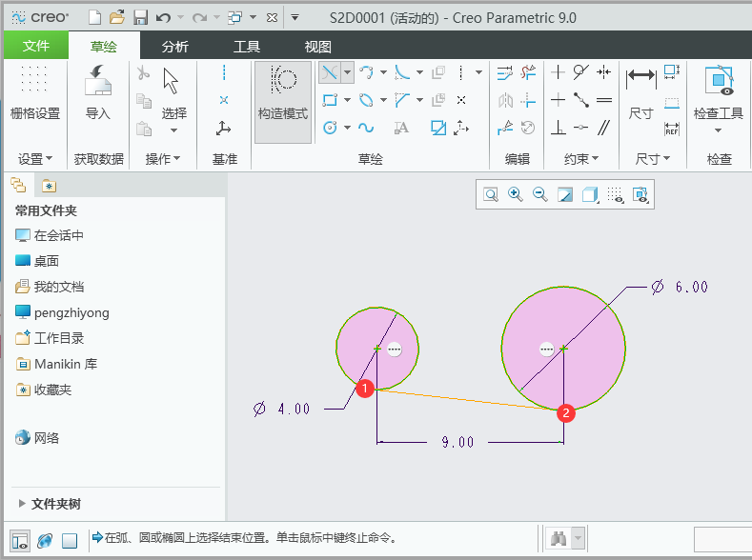Switch to the 分析 ribbon tab
Screen dimensions: 752x560
(175, 47)
